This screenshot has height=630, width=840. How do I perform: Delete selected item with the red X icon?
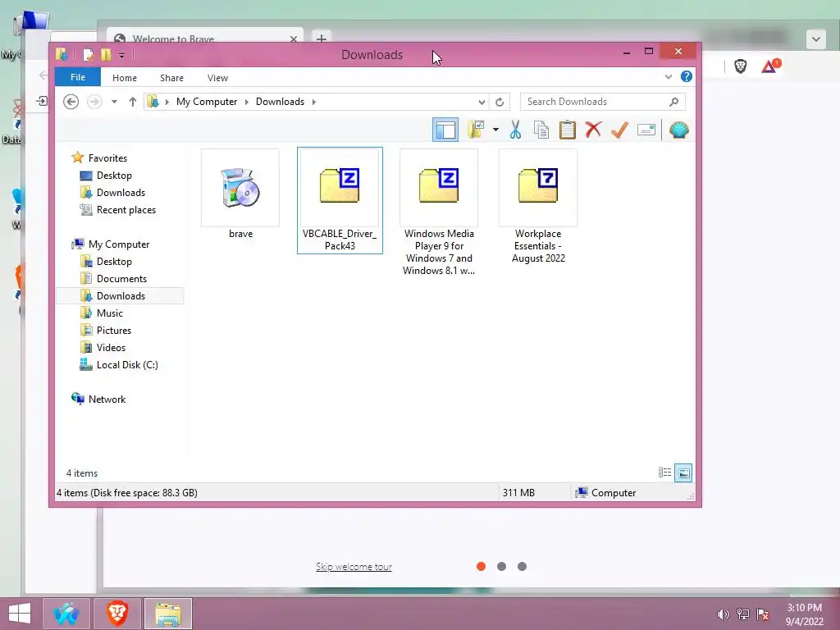593,130
